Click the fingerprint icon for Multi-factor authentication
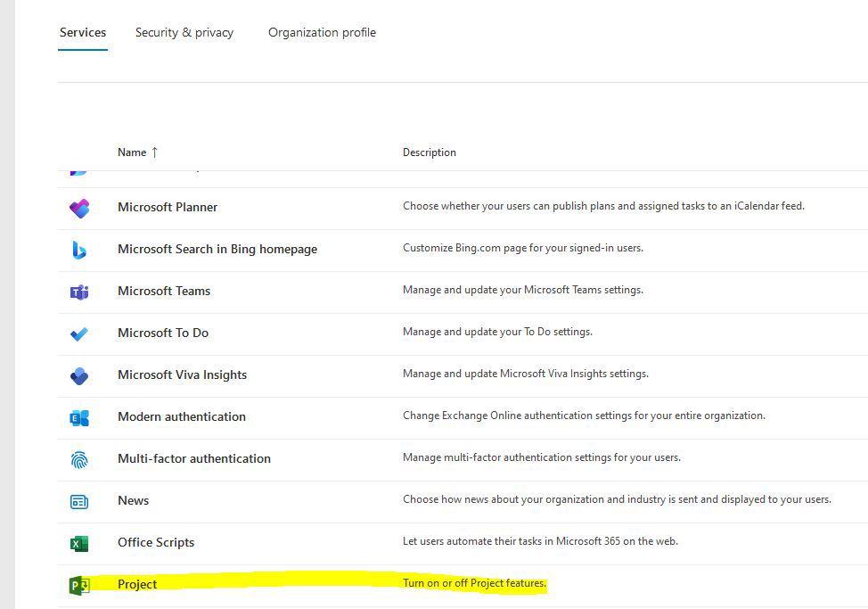Screen dimensions: 868x609 click(x=79, y=459)
